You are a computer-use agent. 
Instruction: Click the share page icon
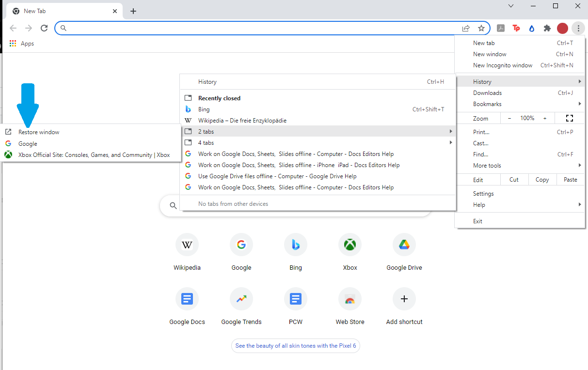pos(466,28)
